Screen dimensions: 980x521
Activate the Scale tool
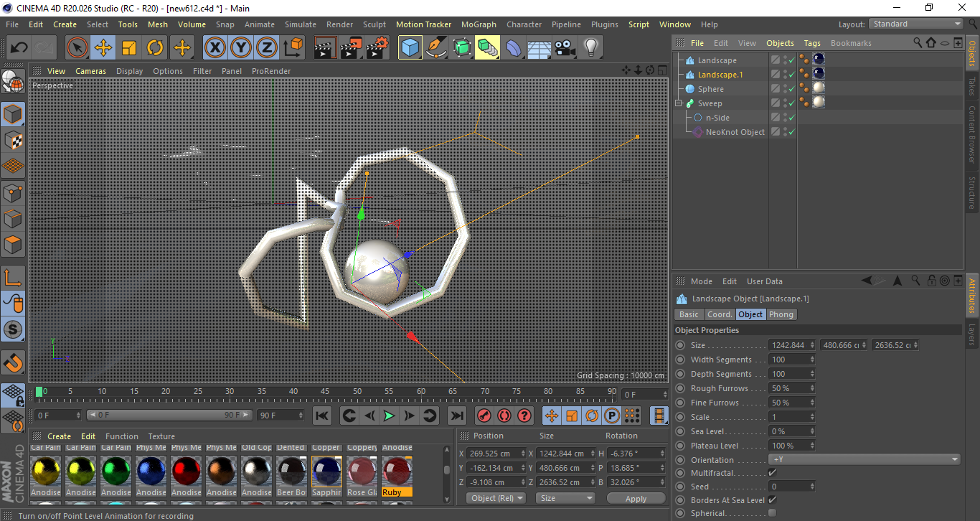click(129, 48)
